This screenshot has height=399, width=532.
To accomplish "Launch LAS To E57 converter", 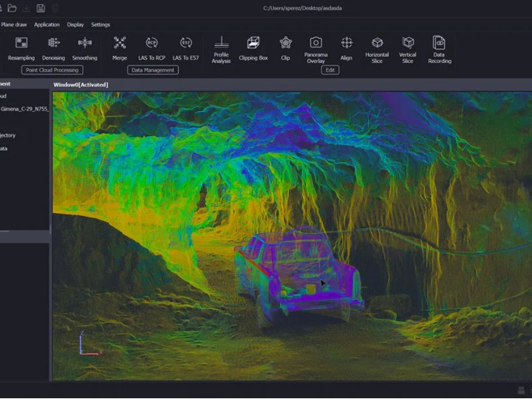I will [185, 49].
